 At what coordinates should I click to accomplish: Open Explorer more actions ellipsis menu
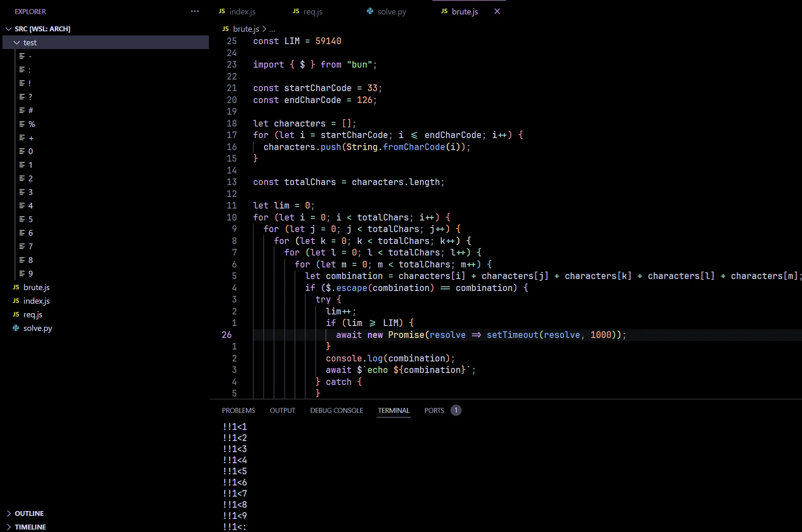coord(195,12)
